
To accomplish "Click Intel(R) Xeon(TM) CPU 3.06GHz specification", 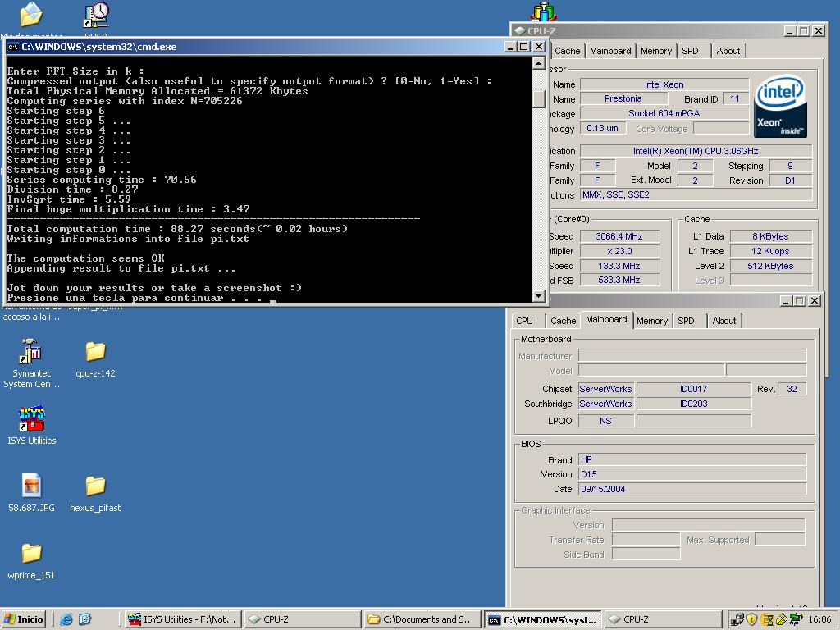I will pos(696,151).
